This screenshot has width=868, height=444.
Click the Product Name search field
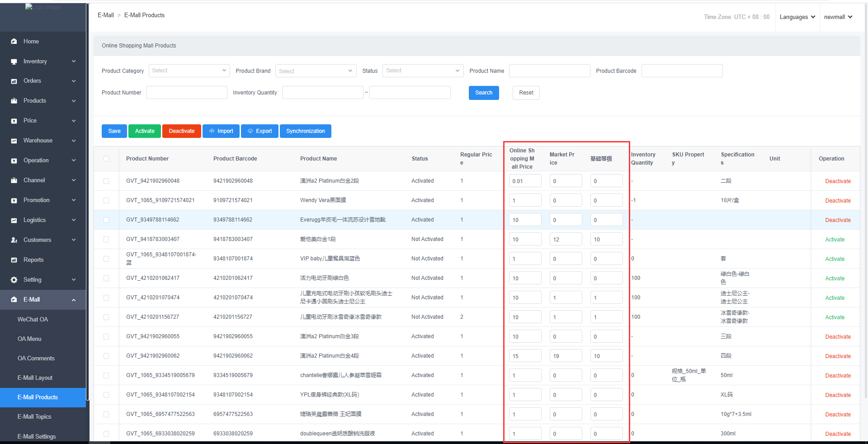[549, 71]
